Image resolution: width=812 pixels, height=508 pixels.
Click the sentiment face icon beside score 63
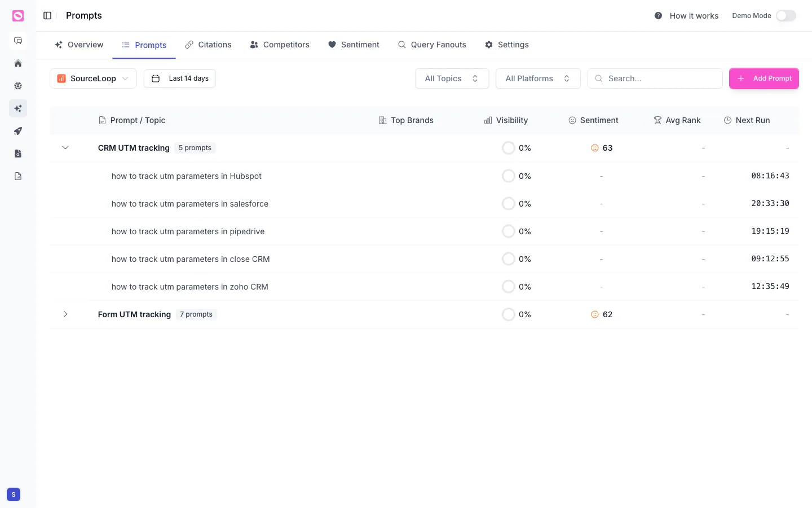pyautogui.click(x=594, y=148)
